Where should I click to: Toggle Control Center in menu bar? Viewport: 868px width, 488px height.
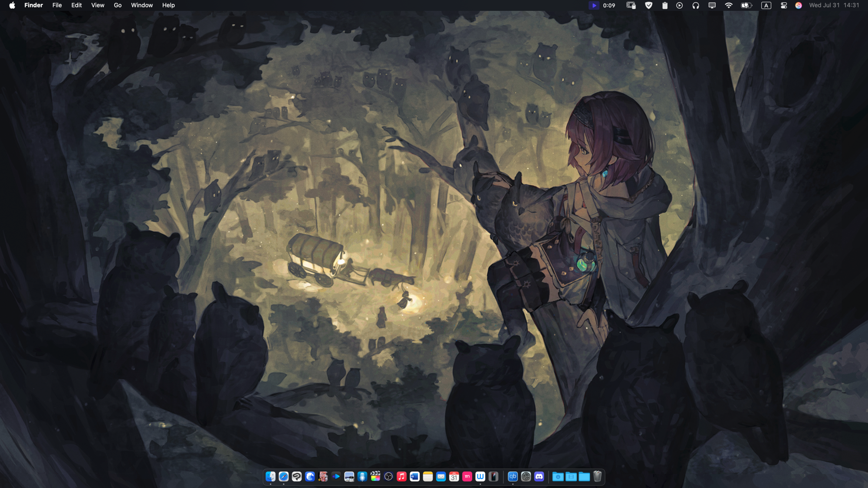pos(783,6)
